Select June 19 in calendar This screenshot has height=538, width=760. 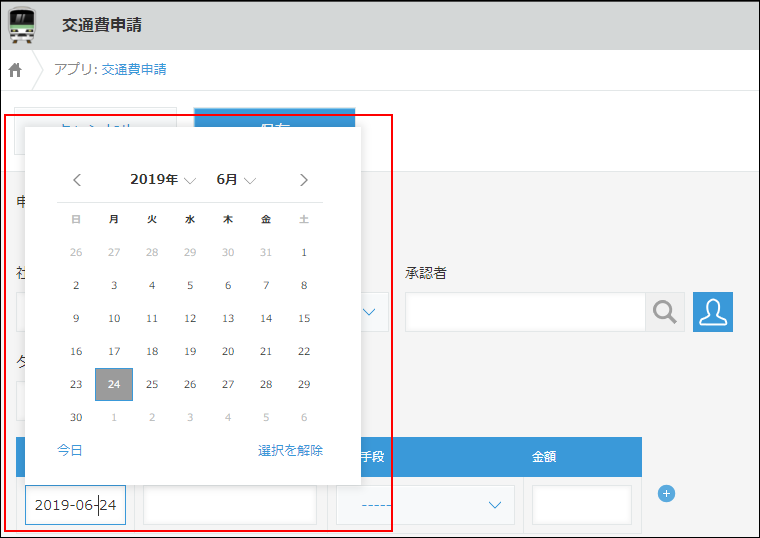click(x=190, y=351)
